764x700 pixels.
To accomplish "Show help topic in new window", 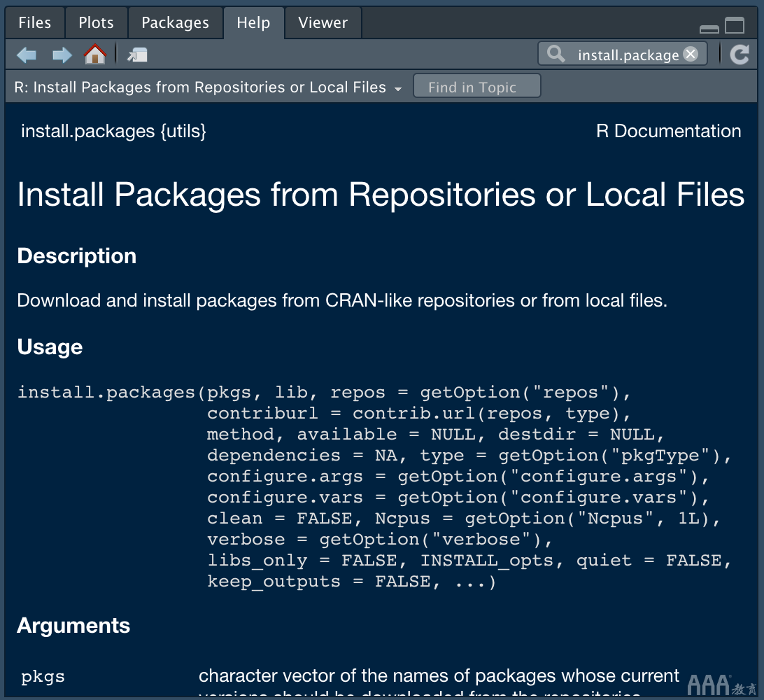I will click(137, 55).
